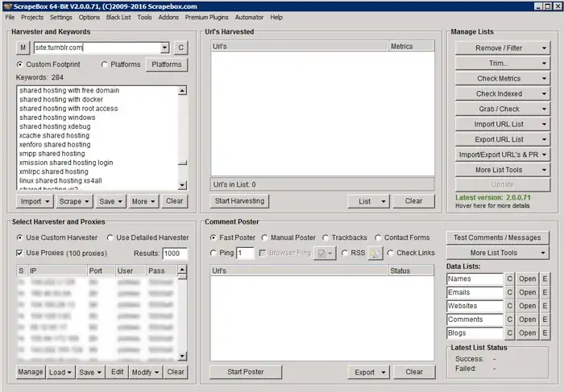Uncheck the Use Proxies checkbox

pos(20,253)
